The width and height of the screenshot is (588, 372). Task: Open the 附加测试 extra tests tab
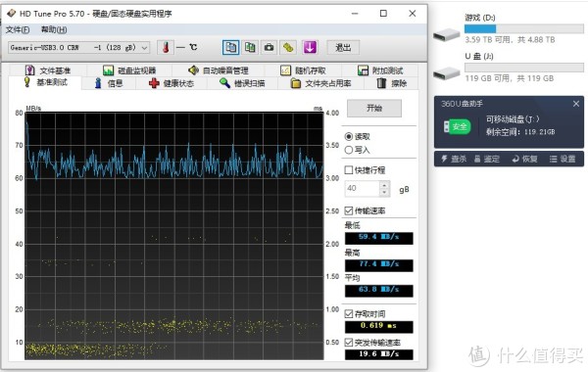coord(380,70)
